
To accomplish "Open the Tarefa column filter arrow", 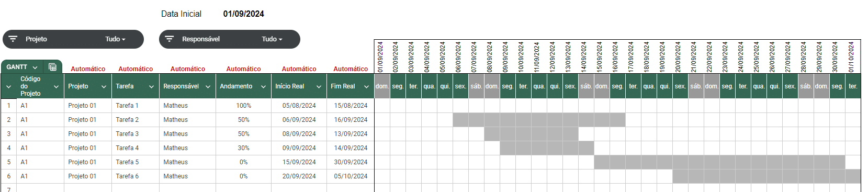I will 151,87.
